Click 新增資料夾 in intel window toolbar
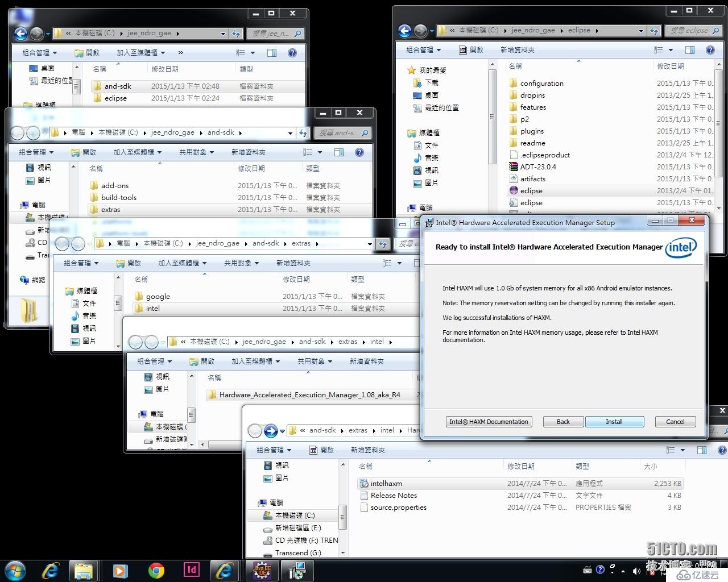The width and height of the screenshot is (728, 582). (367, 361)
